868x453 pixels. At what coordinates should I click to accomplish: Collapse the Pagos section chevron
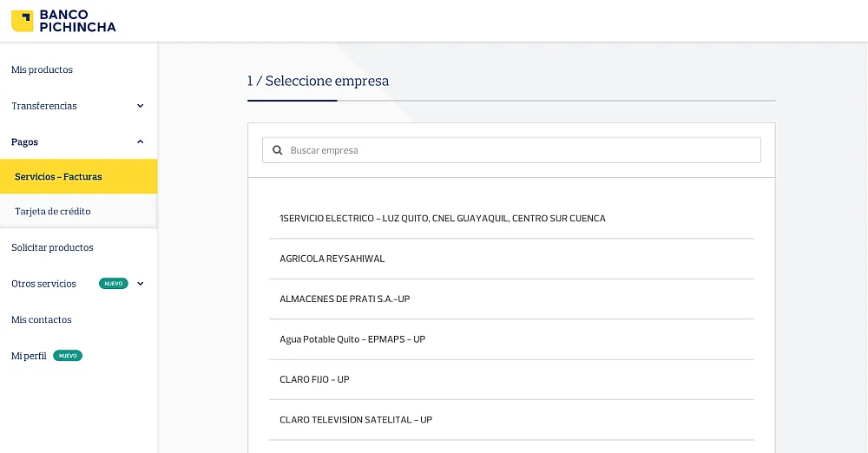click(140, 141)
